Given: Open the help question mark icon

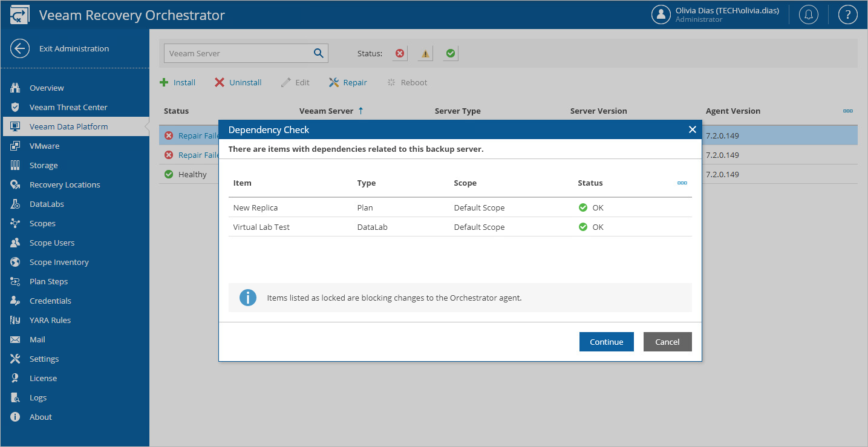Looking at the screenshot, I should click(847, 15).
